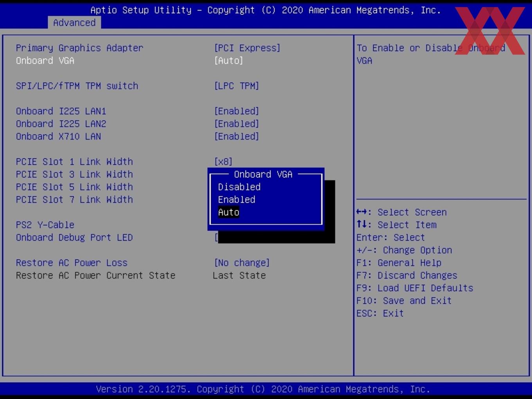Select PCIE Slot 5 Link Width label

[x=74, y=187]
